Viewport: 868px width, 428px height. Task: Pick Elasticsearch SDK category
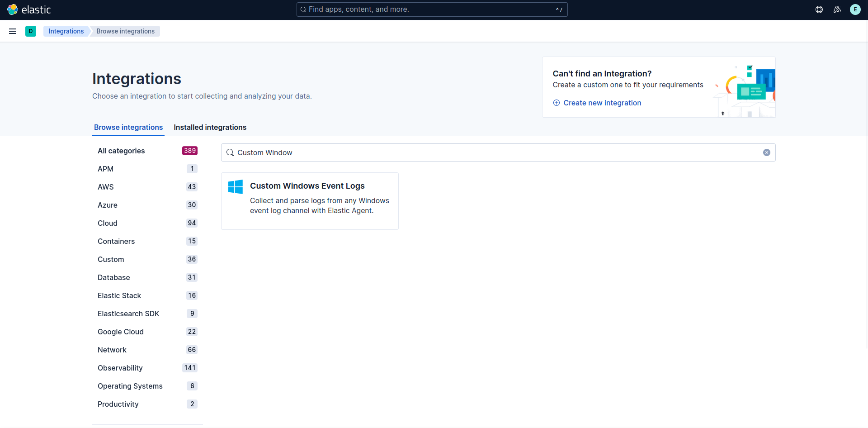point(147,314)
